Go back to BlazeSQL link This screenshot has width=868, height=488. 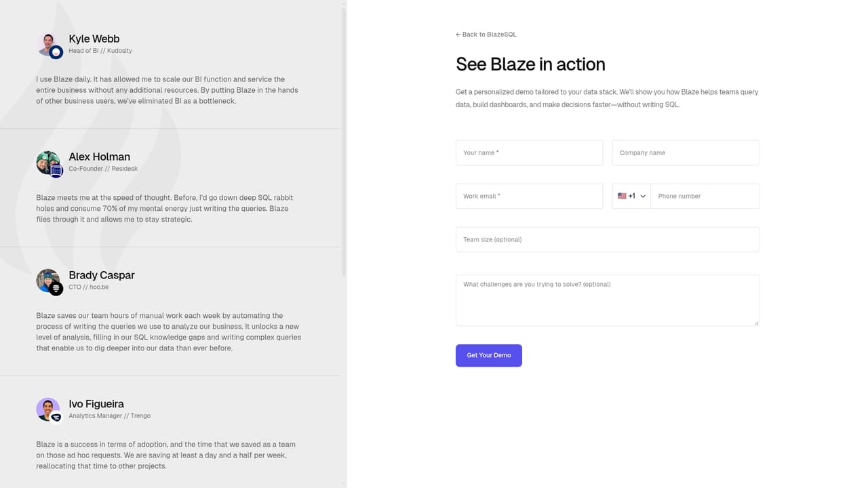(x=486, y=35)
